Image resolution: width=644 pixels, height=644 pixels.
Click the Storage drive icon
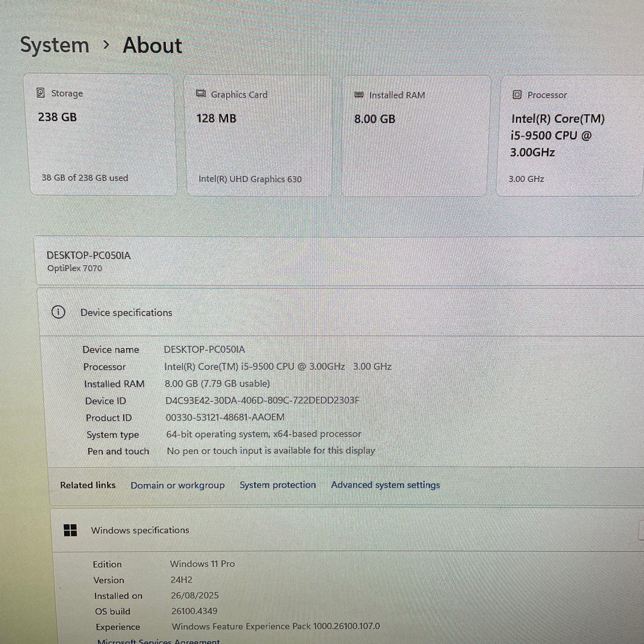pos(41,93)
